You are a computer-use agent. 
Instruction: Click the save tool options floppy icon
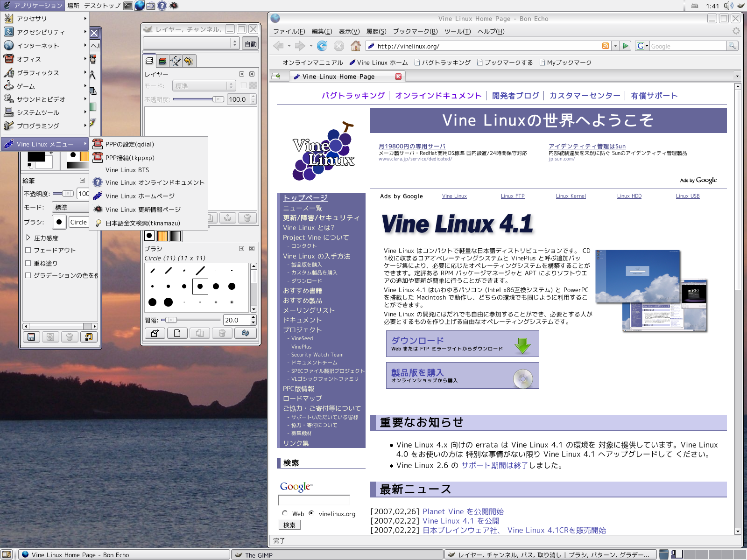[31, 336]
